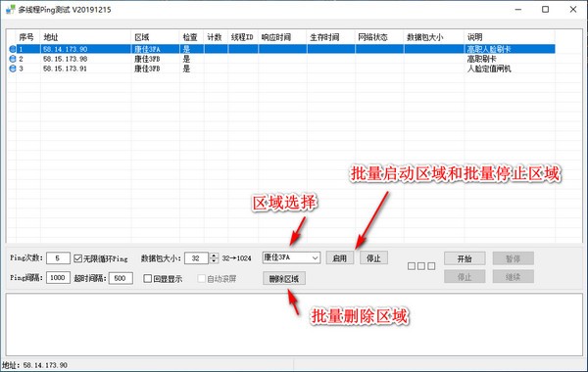Image resolution: width=588 pixels, height=372 pixels.
Task: Click the app icon in title bar
Action: point(11,10)
